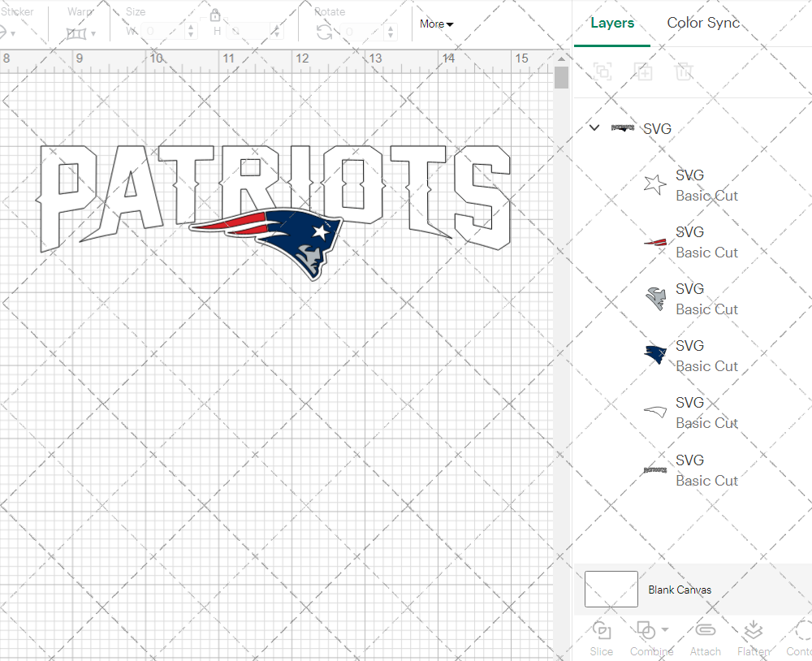The image size is (812, 661).
Task: Click the Width size input field
Action: pyautogui.click(x=162, y=31)
